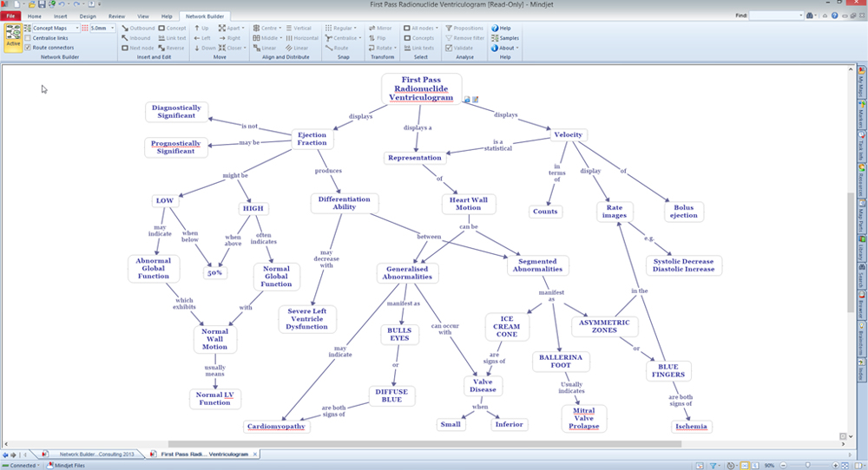Click the horizontal scrollbar thumb

pos(424,444)
